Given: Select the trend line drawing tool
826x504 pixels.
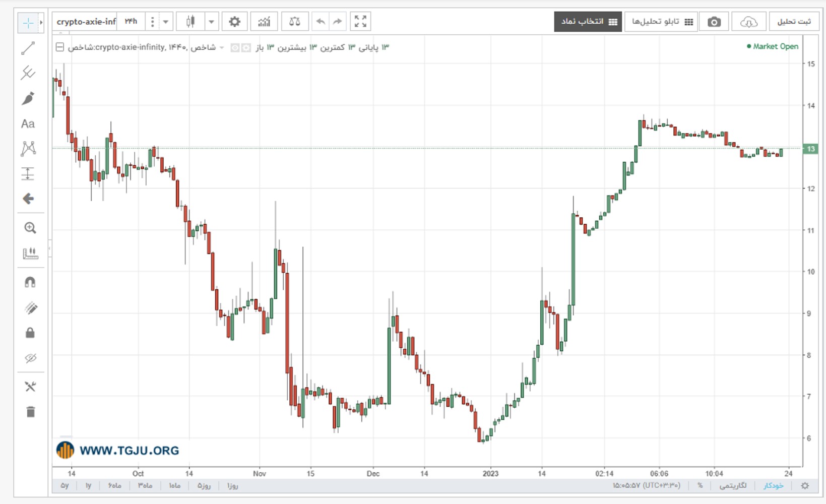Looking at the screenshot, I should [x=28, y=48].
